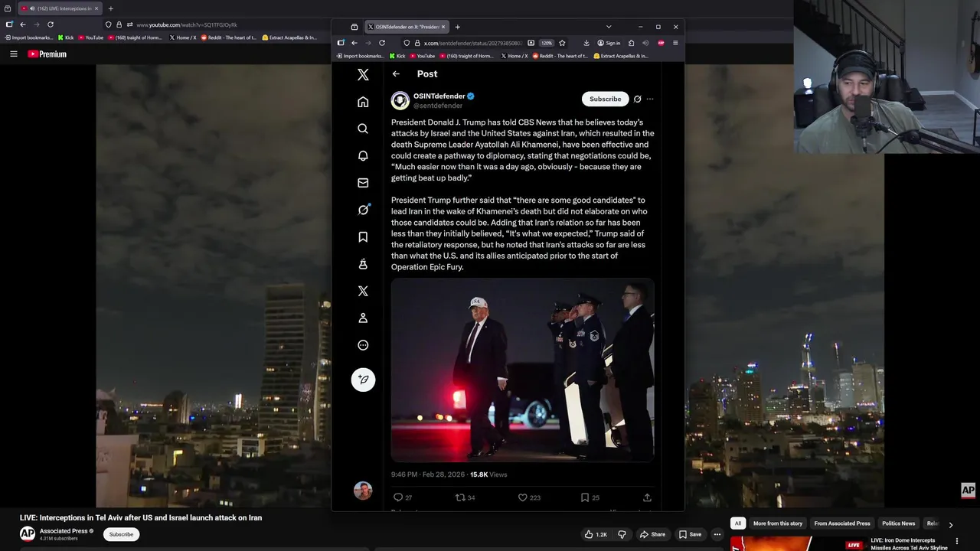Viewport: 980px width, 551px height.
Task: Open Kick bookmark in the X window
Action: pos(397,56)
